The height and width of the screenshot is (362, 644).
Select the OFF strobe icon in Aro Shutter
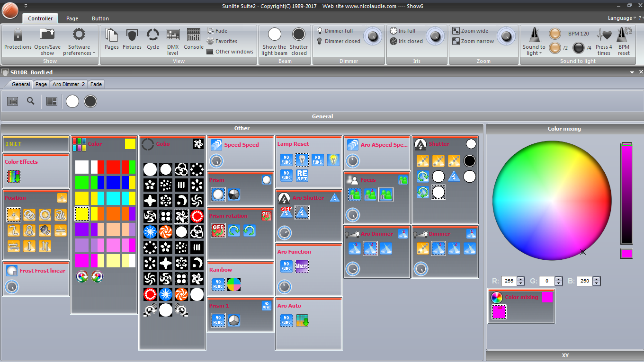[x=286, y=212]
